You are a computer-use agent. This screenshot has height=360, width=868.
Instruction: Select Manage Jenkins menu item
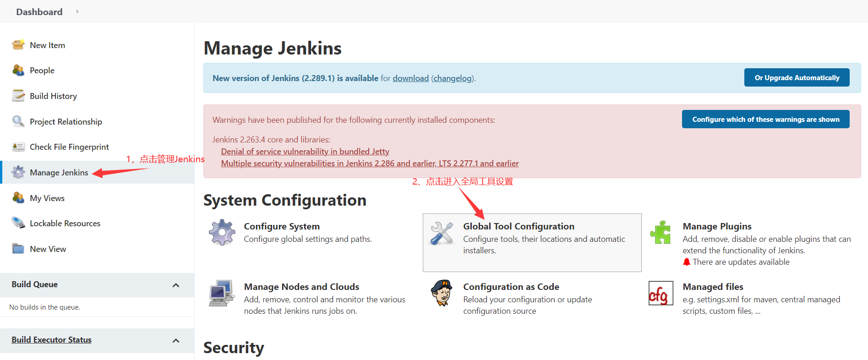(59, 172)
